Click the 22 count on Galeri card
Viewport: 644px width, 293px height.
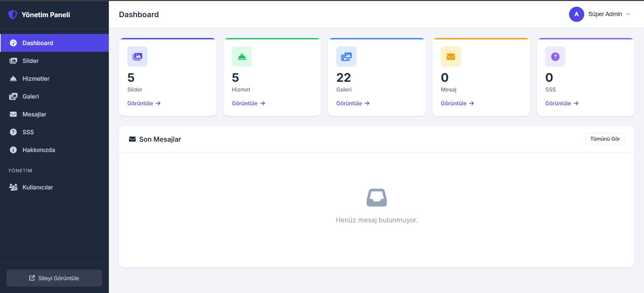tap(344, 78)
